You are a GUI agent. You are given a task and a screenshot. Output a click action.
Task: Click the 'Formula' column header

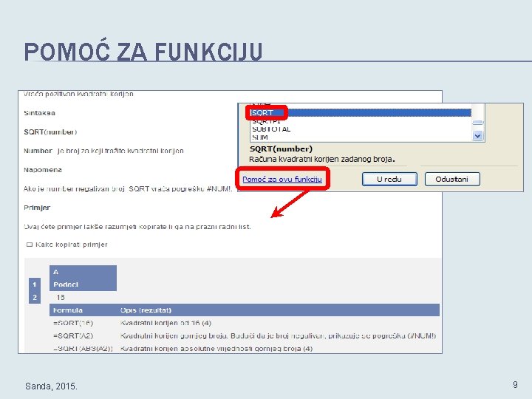click(x=68, y=310)
